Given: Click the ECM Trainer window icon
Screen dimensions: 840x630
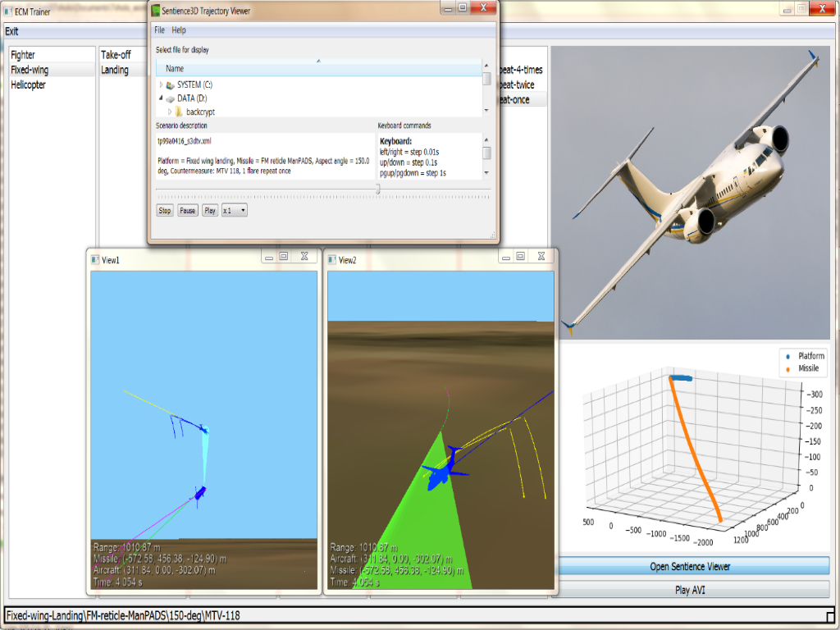Looking at the screenshot, I should [x=8, y=11].
